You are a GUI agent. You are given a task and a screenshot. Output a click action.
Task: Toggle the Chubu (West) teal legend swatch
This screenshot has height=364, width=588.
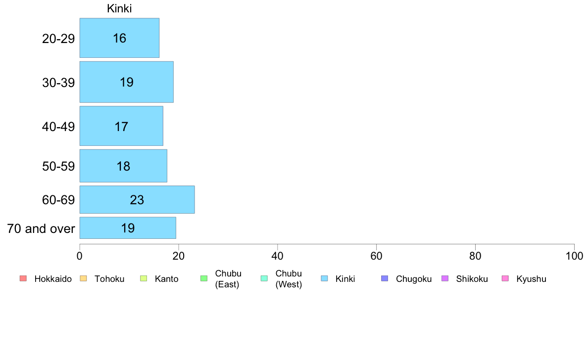(264, 279)
